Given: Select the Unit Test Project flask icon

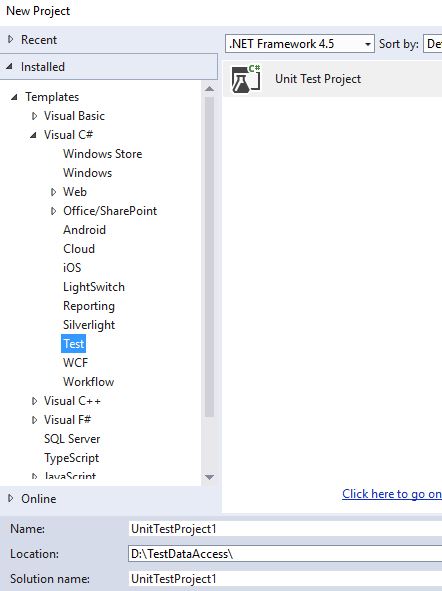Looking at the screenshot, I should pyautogui.click(x=246, y=79).
